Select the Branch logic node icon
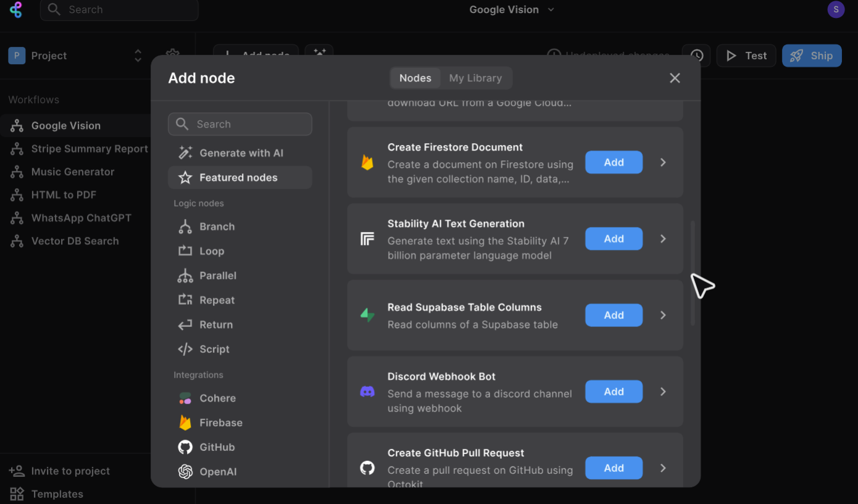The image size is (858, 504). click(185, 226)
